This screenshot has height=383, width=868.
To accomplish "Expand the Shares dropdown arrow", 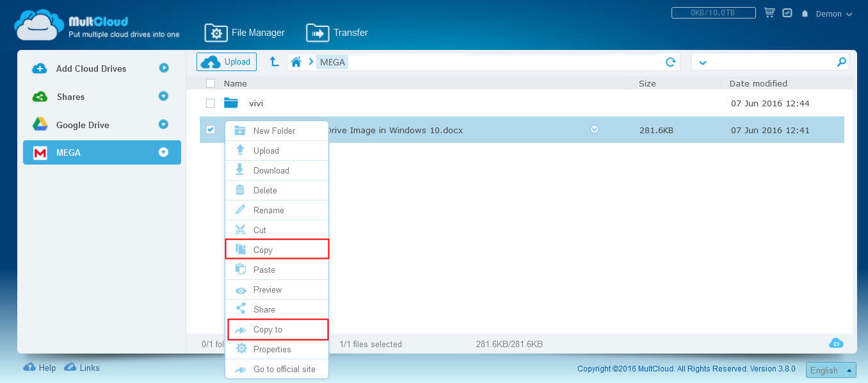I will pos(163,96).
